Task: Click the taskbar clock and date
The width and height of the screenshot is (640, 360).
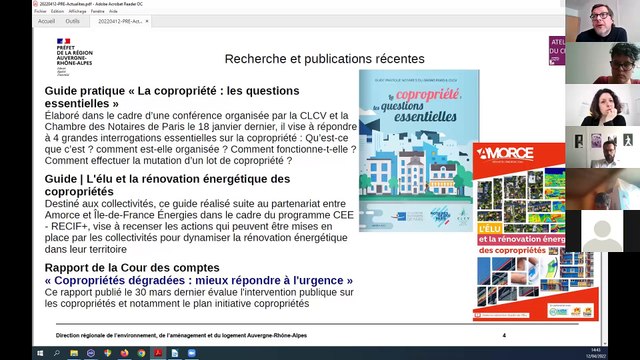Action: (x=596, y=353)
